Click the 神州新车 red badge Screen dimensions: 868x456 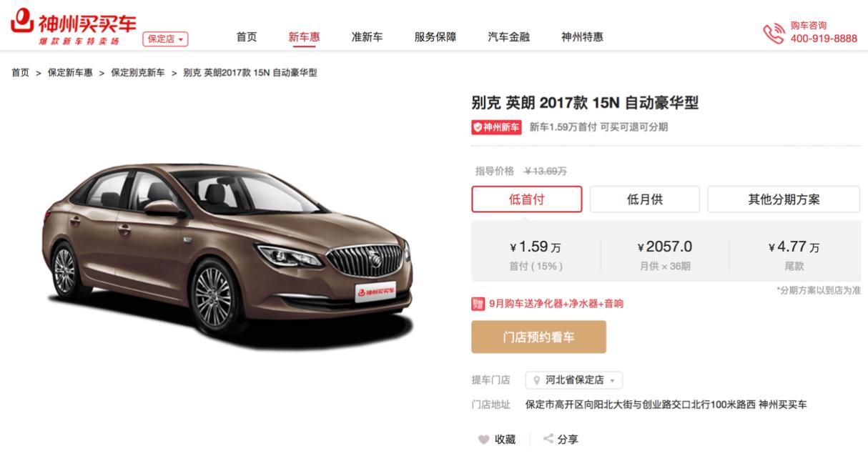coord(496,127)
